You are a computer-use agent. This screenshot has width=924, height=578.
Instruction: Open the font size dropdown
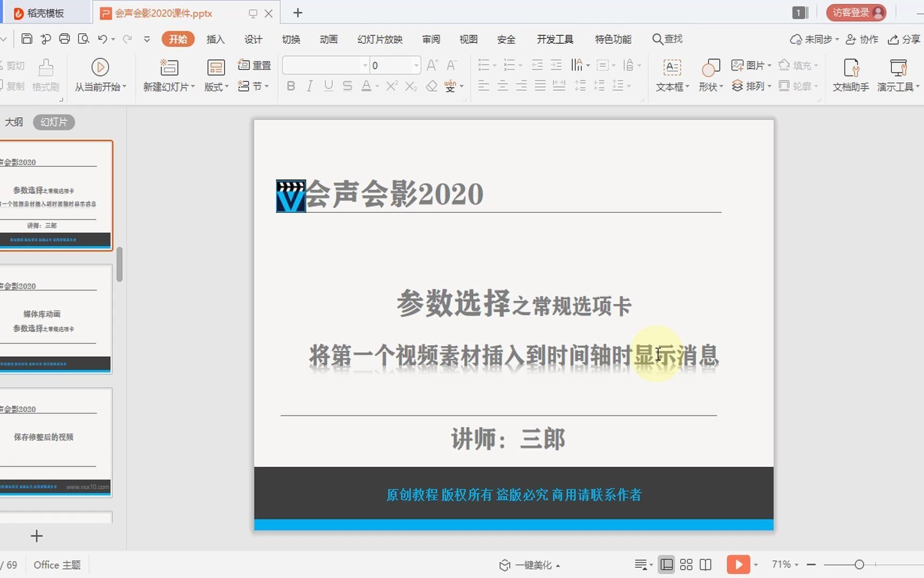[x=416, y=65]
